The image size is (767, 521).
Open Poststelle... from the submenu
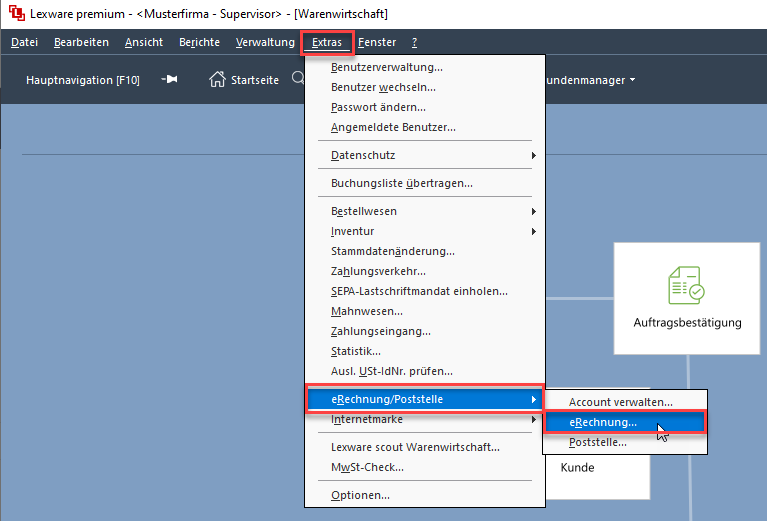tap(598, 441)
